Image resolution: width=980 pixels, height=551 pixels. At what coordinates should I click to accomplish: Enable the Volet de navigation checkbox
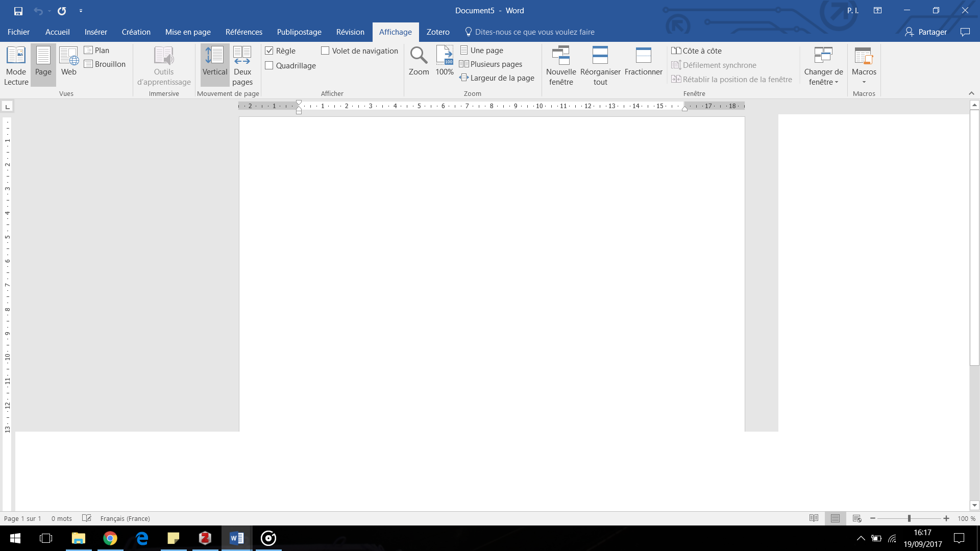325,51
